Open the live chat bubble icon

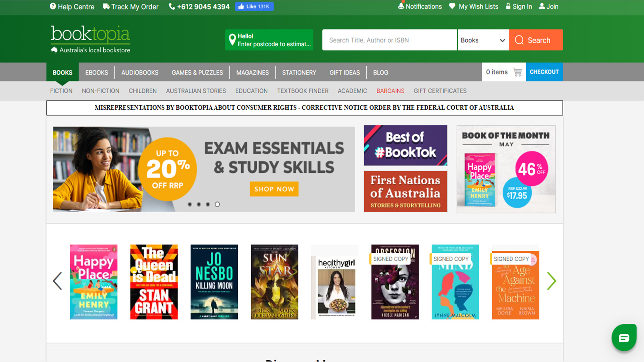[624, 338]
